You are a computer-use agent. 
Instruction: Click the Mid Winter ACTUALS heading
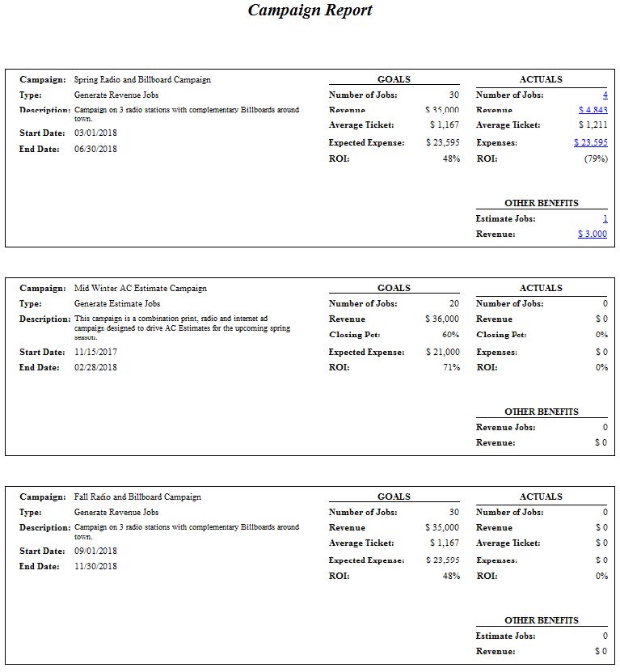pyautogui.click(x=541, y=288)
